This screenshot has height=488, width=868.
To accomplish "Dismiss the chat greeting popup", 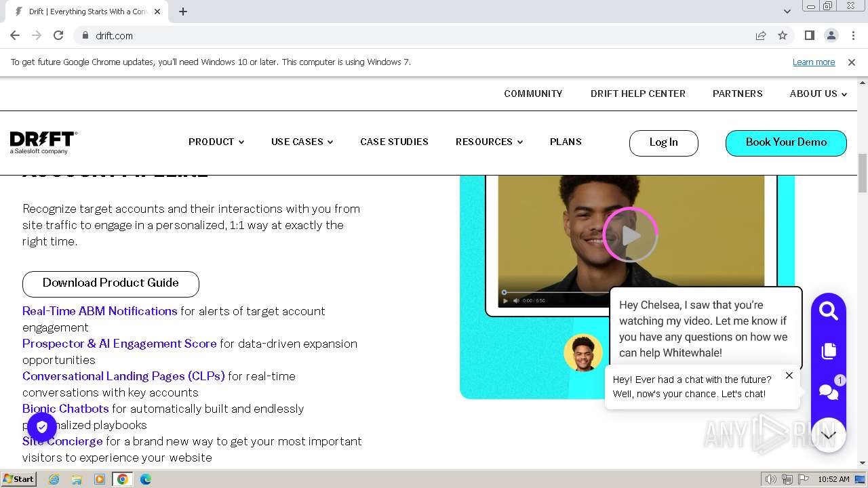I will click(x=789, y=375).
